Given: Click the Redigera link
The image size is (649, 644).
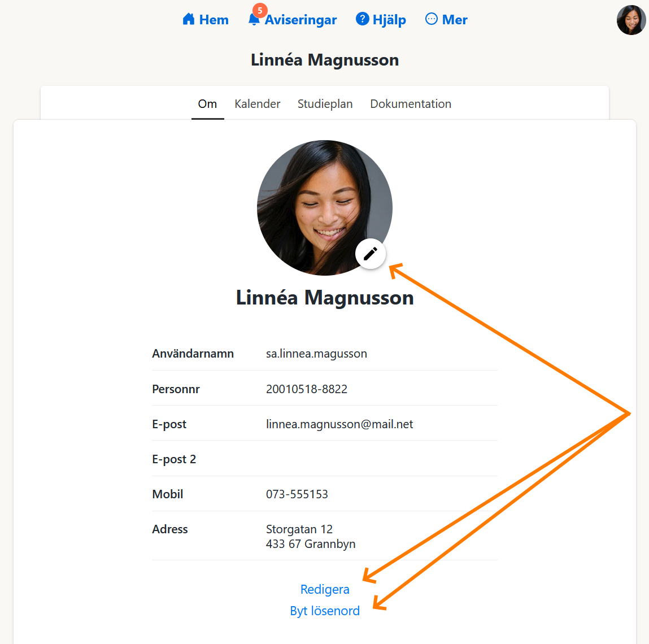Looking at the screenshot, I should coord(324,589).
